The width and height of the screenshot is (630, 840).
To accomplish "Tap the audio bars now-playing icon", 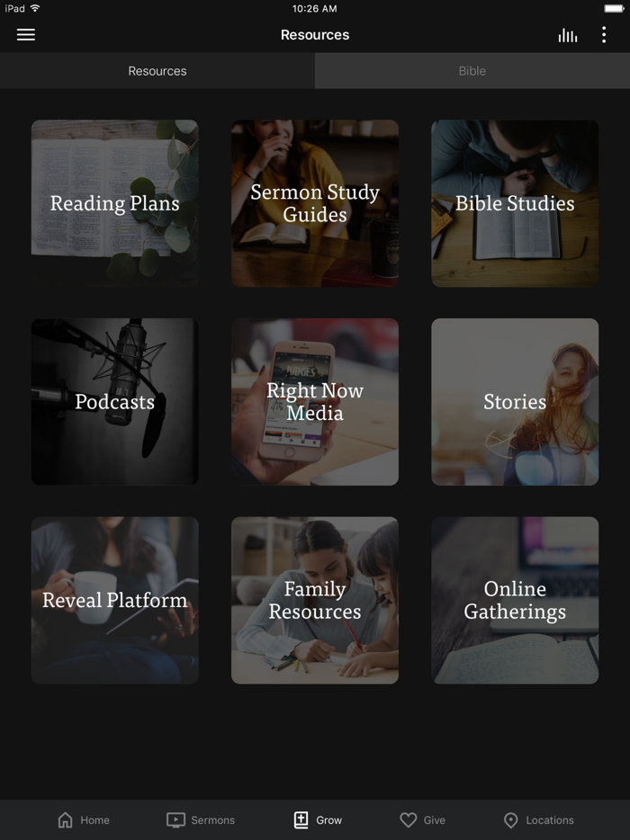I will tap(568, 35).
